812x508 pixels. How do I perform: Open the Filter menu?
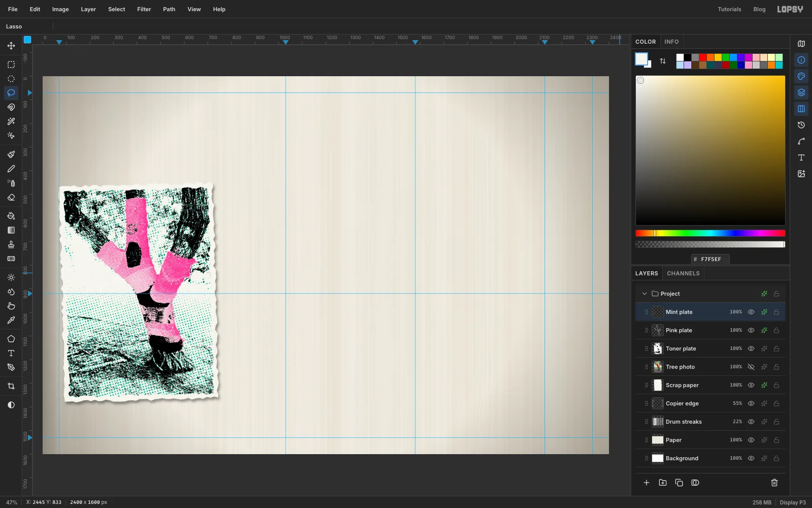pyautogui.click(x=144, y=9)
